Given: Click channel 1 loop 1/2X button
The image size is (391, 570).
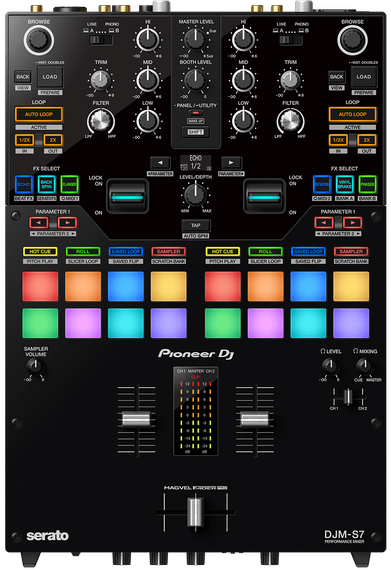Looking at the screenshot, I should tap(24, 140).
